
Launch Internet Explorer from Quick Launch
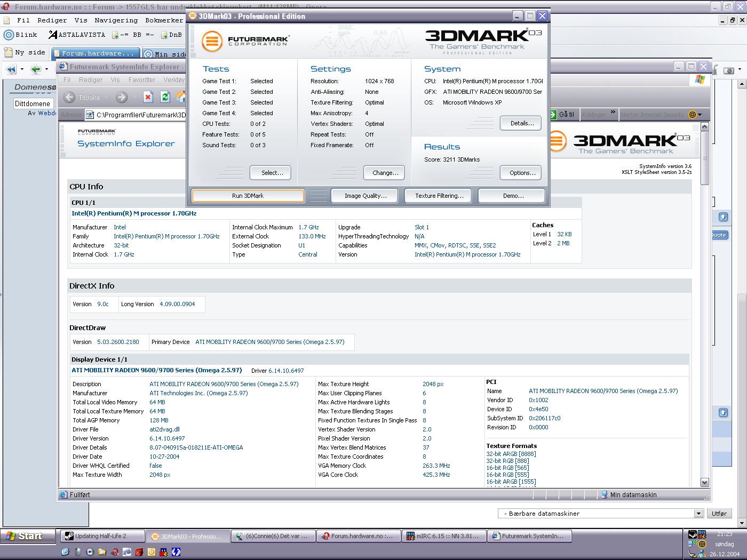[x=65, y=552]
